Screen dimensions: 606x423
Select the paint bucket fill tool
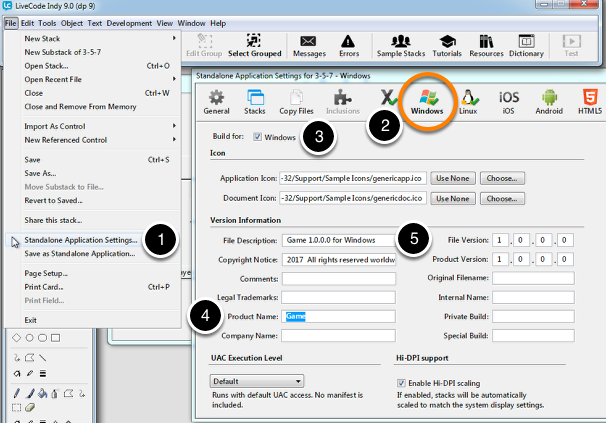click(43, 394)
